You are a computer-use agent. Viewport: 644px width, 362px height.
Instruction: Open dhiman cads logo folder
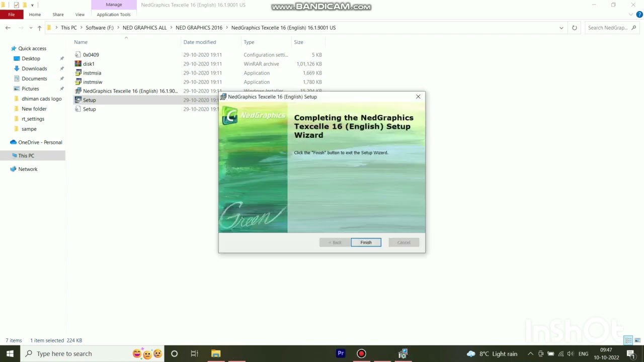[x=41, y=99]
